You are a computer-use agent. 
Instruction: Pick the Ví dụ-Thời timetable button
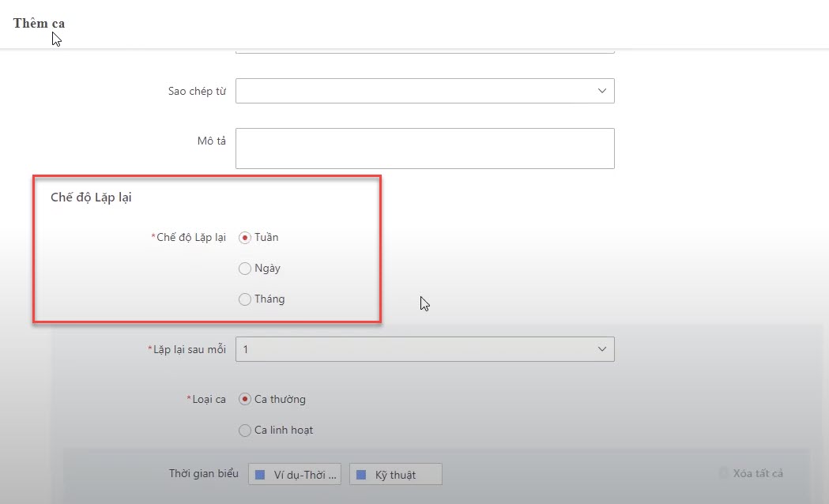(x=295, y=475)
